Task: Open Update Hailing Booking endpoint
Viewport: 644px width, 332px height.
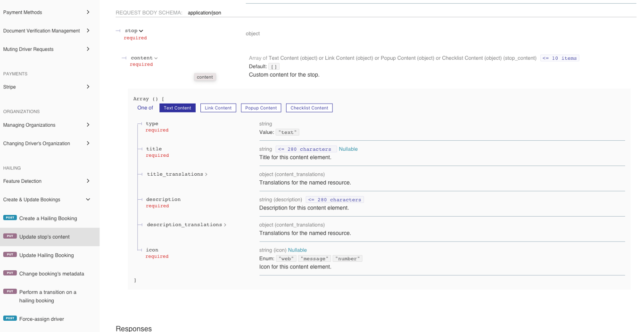Action: click(50, 255)
